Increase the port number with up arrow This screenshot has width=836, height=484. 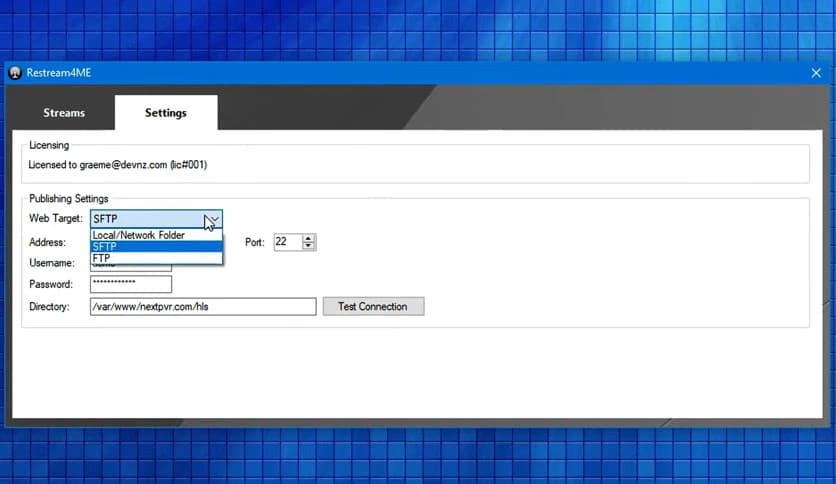point(309,238)
